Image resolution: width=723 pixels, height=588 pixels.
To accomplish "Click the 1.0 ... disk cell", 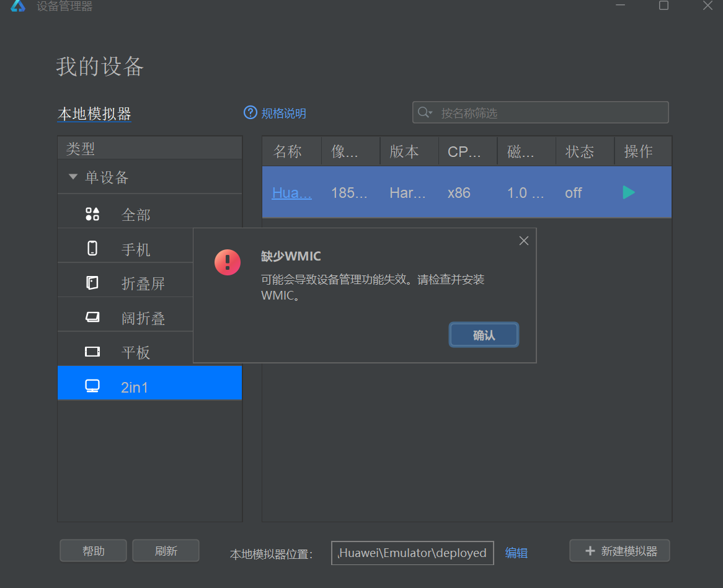I will click(525, 193).
